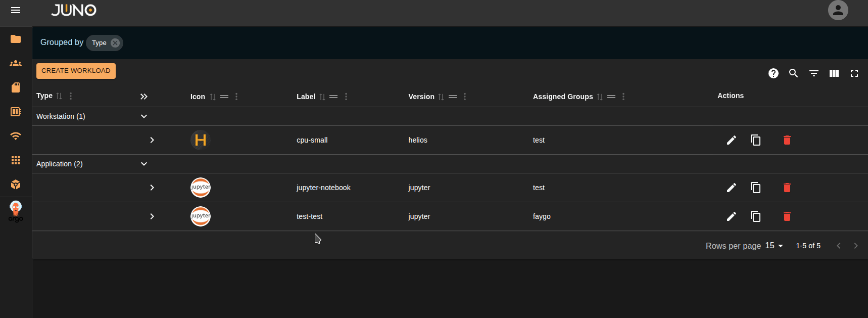Open the hamburger navigation menu

(16, 10)
